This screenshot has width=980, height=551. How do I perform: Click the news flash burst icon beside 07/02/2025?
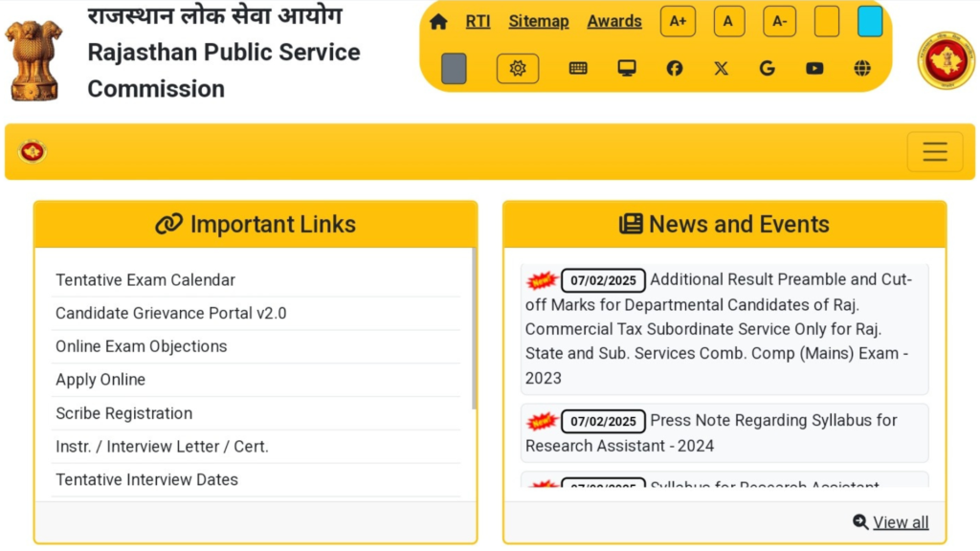[x=543, y=279]
